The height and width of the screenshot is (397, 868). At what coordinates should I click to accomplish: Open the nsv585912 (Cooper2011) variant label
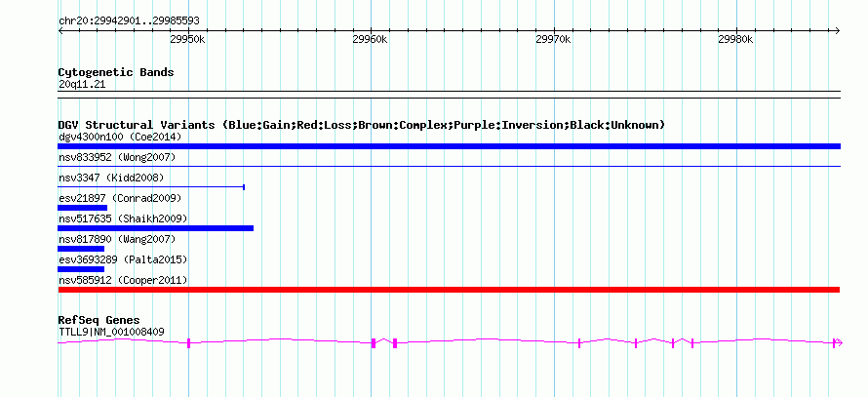point(123,281)
